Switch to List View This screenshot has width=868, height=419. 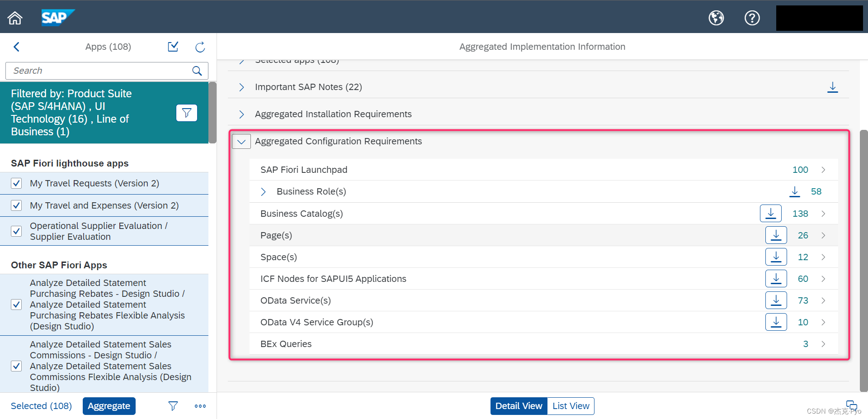[x=571, y=406]
